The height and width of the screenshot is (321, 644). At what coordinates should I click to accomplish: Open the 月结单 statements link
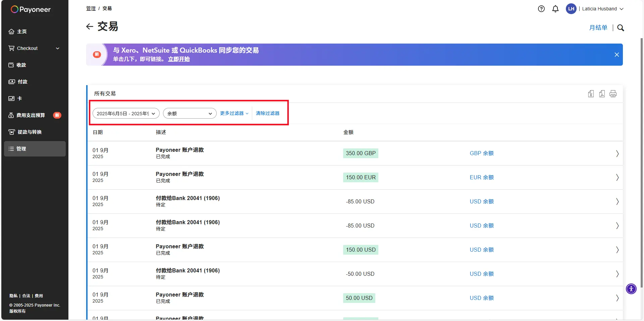pos(598,28)
